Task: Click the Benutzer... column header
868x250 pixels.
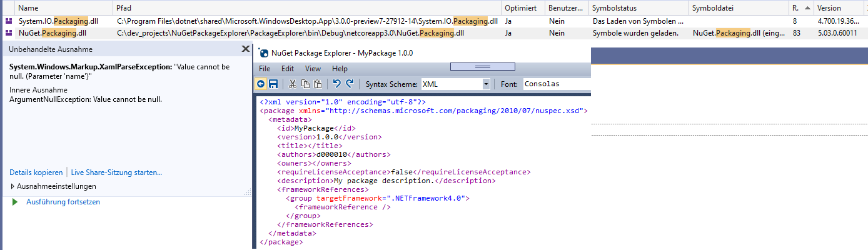Action: tap(566, 8)
